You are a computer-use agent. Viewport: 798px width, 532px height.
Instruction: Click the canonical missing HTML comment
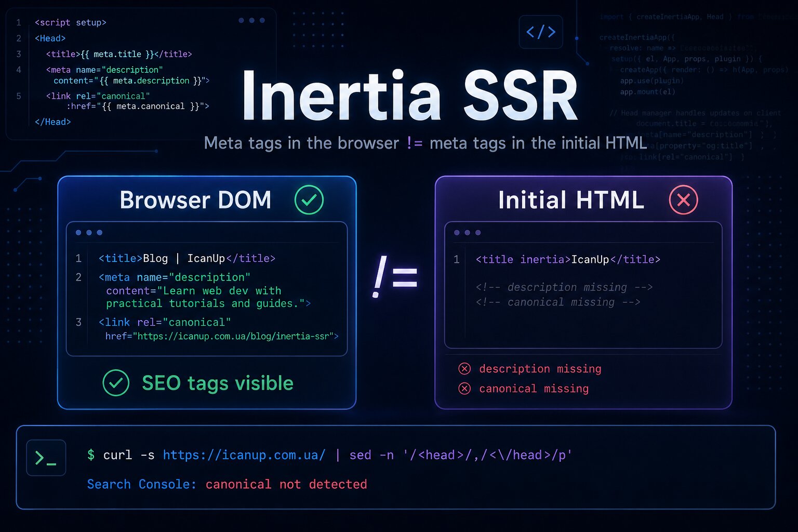click(x=558, y=302)
